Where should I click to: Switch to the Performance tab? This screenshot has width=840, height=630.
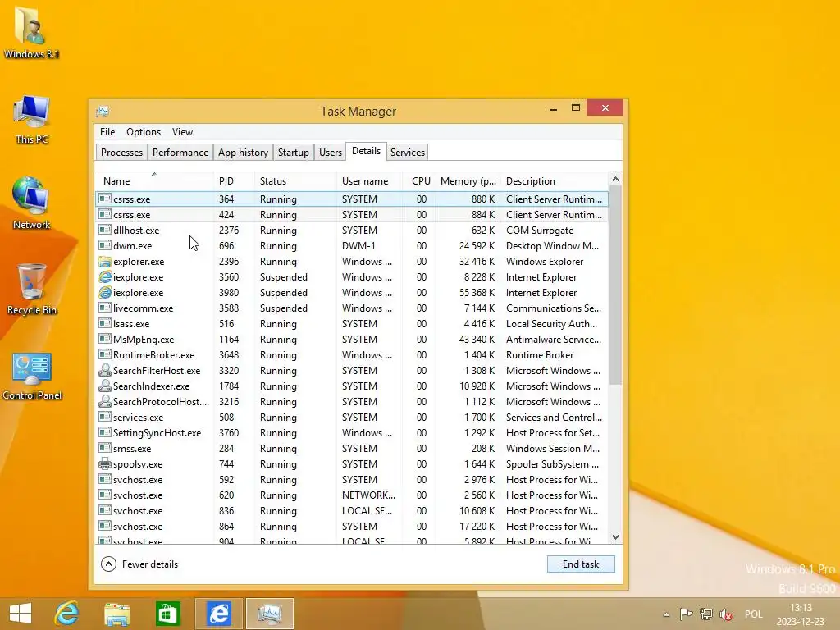point(180,152)
